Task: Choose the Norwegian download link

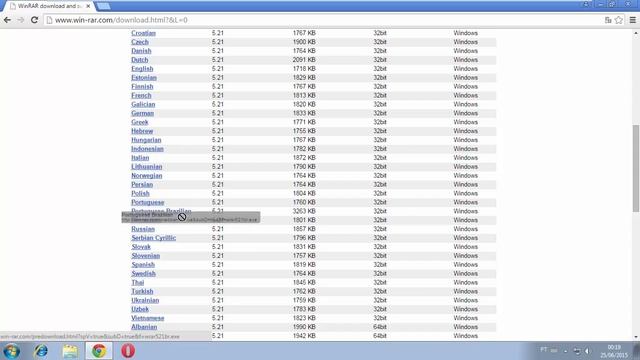Action: 147,176
